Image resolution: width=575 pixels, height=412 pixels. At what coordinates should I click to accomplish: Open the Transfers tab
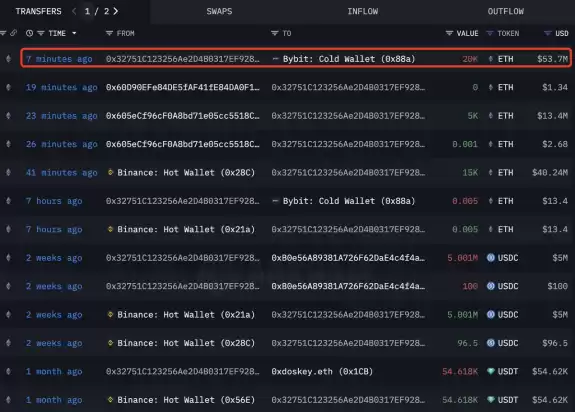click(39, 11)
